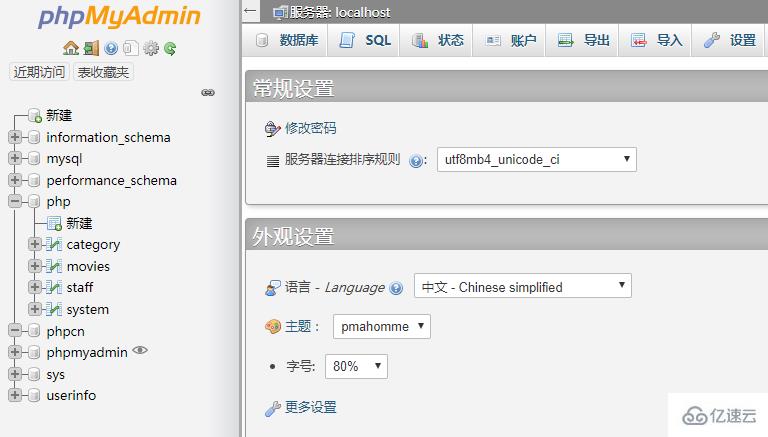
Task: Click the 主题 link label
Action: 298,326
